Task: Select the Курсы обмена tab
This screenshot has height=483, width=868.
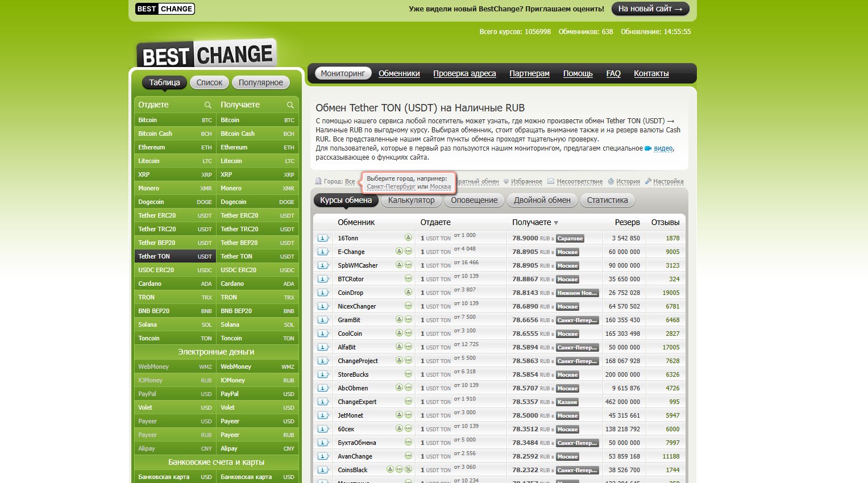Action: click(346, 200)
